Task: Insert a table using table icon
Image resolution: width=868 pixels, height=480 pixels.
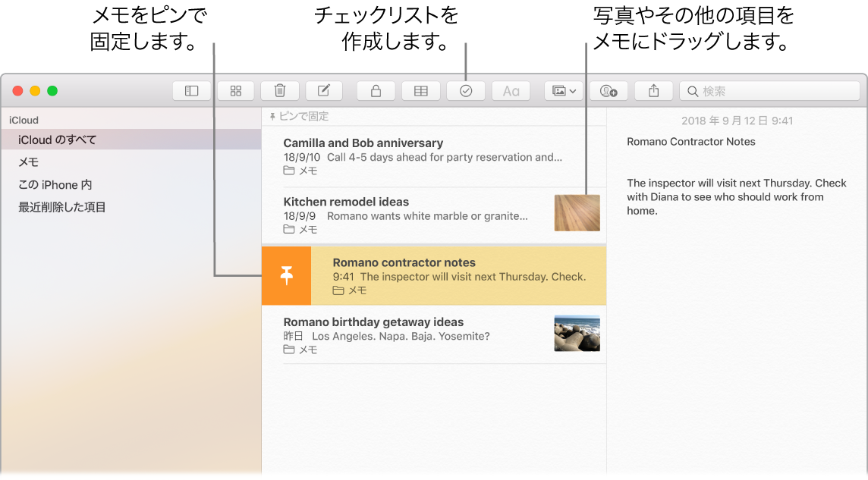Action: click(x=420, y=91)
